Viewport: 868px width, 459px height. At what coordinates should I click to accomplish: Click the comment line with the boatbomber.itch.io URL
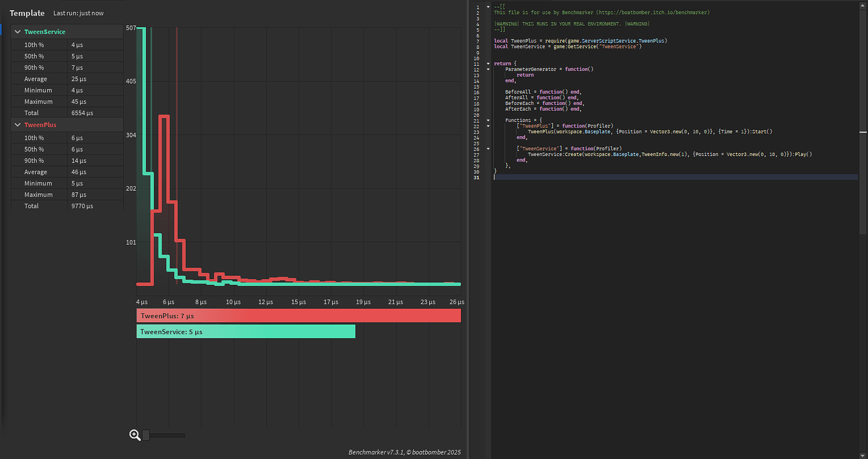click(x=602, y=13)
